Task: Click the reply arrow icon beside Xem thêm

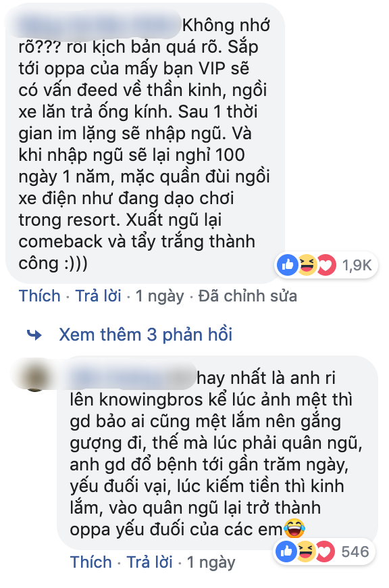Action: tap(35, 335)
